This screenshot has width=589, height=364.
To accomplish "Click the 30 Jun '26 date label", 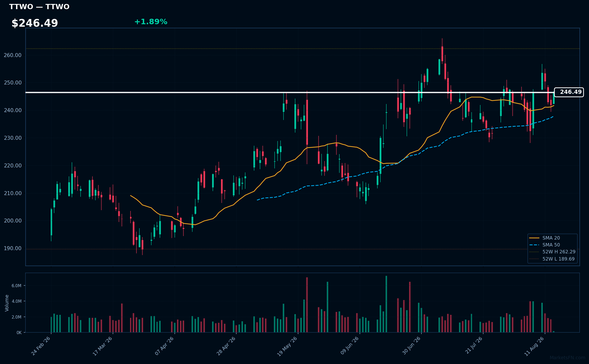I will pos(411,346).
